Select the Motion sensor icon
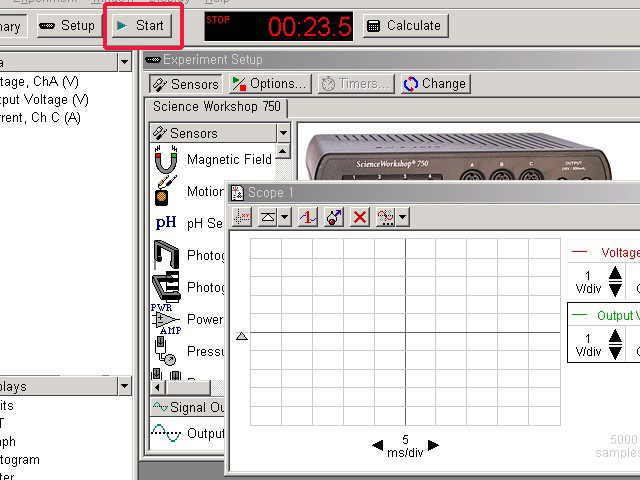The image size is (640, 480). tap(165, 191)
